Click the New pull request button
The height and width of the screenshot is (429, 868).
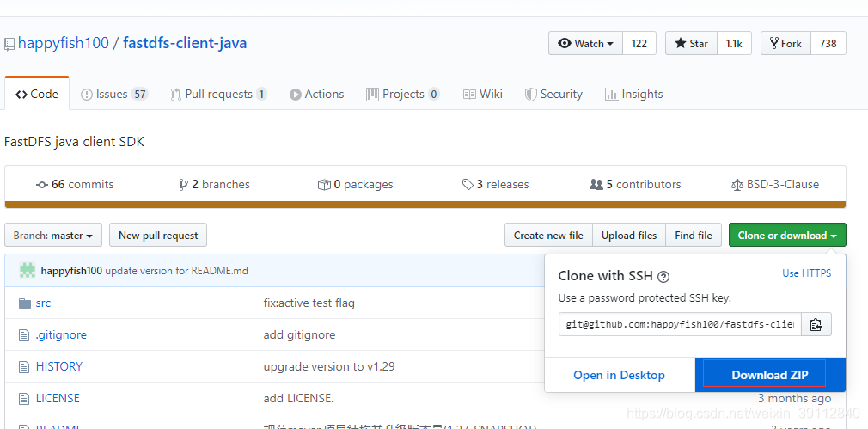[x=158, y=236]
